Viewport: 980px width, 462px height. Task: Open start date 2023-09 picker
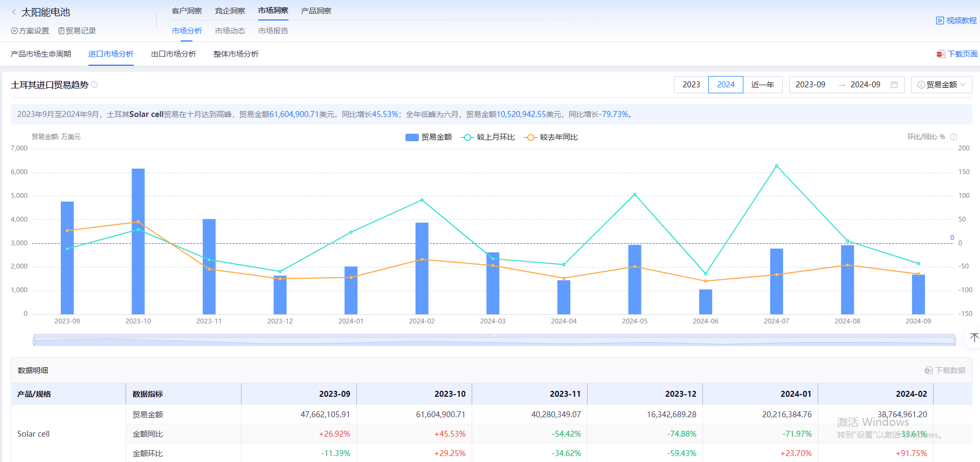pos(810,85)
